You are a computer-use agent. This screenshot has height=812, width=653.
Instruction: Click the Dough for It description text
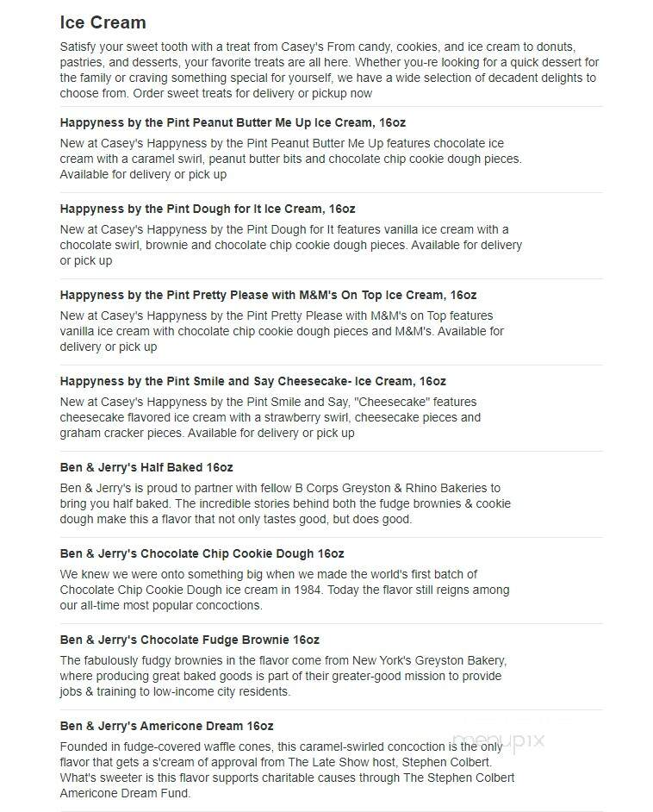pos(291,245)
